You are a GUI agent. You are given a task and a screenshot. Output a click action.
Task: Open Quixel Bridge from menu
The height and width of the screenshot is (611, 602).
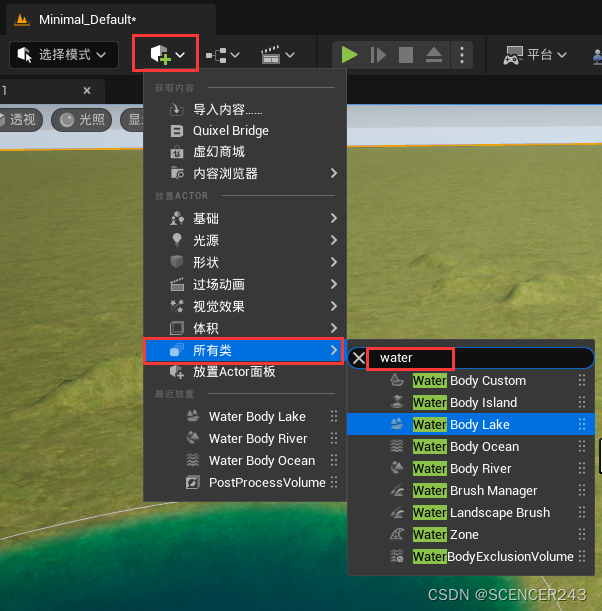245,131
